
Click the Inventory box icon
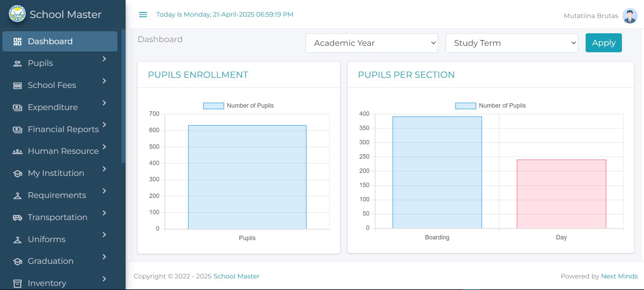click(x=17, y=283)
